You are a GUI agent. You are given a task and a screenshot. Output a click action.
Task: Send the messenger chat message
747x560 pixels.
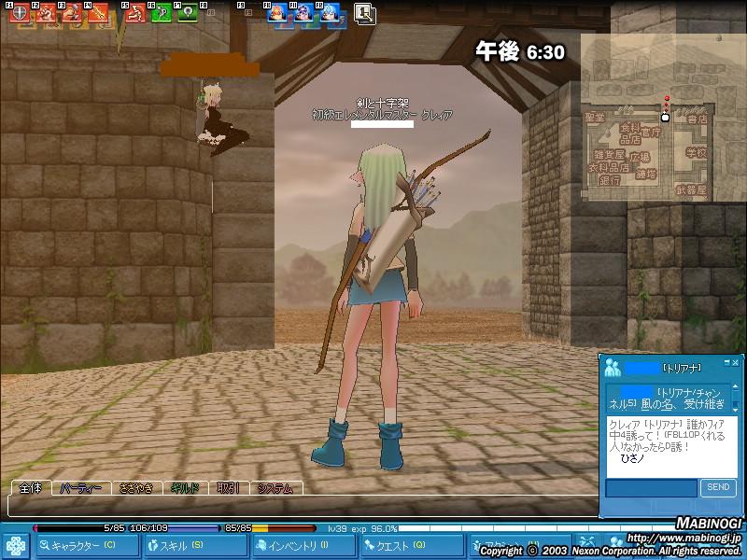(718, 487)
